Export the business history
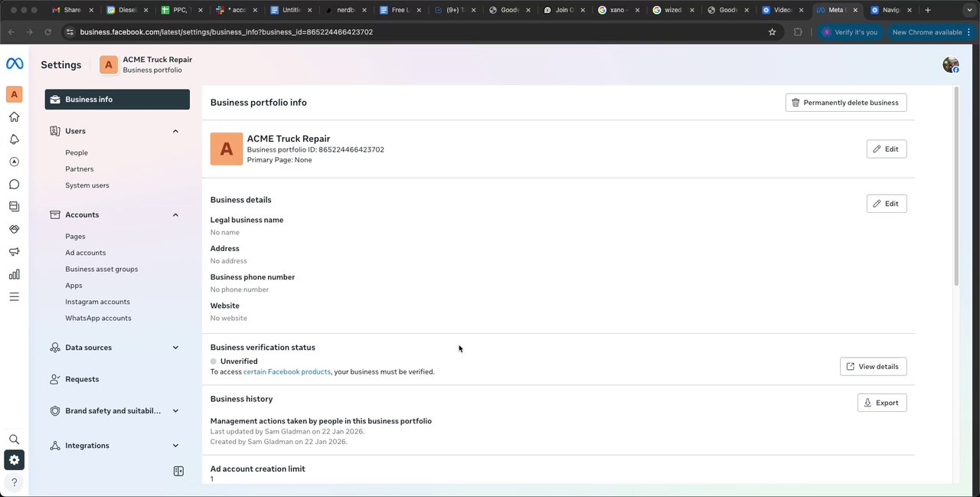This screenshot has width=980, height=497. click(882, 403)
